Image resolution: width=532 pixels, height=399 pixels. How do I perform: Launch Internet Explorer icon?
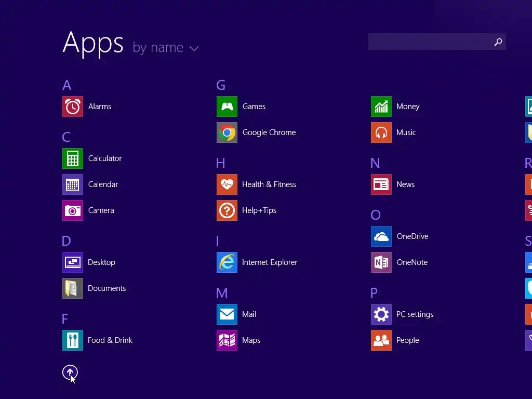click(227, 262)
